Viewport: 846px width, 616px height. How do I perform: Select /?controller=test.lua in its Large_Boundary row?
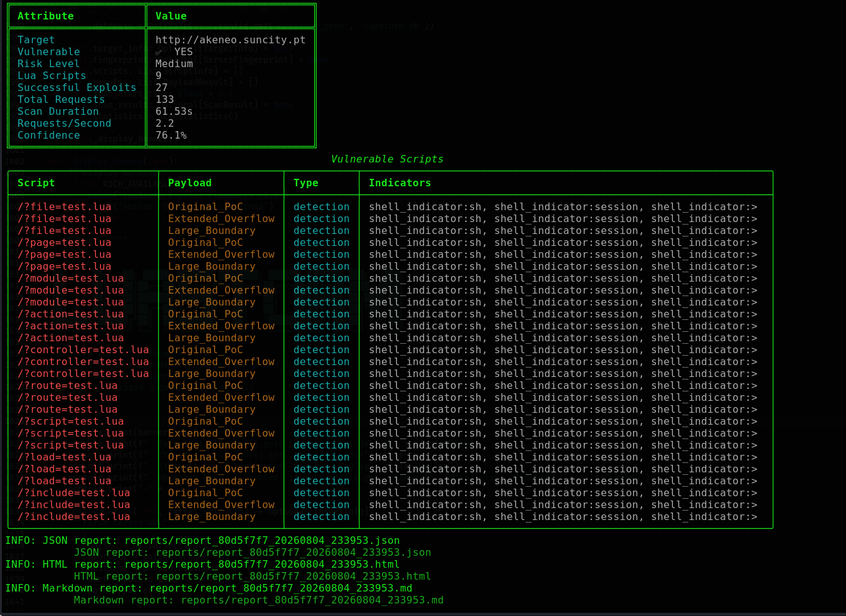[x=83, y=373]
